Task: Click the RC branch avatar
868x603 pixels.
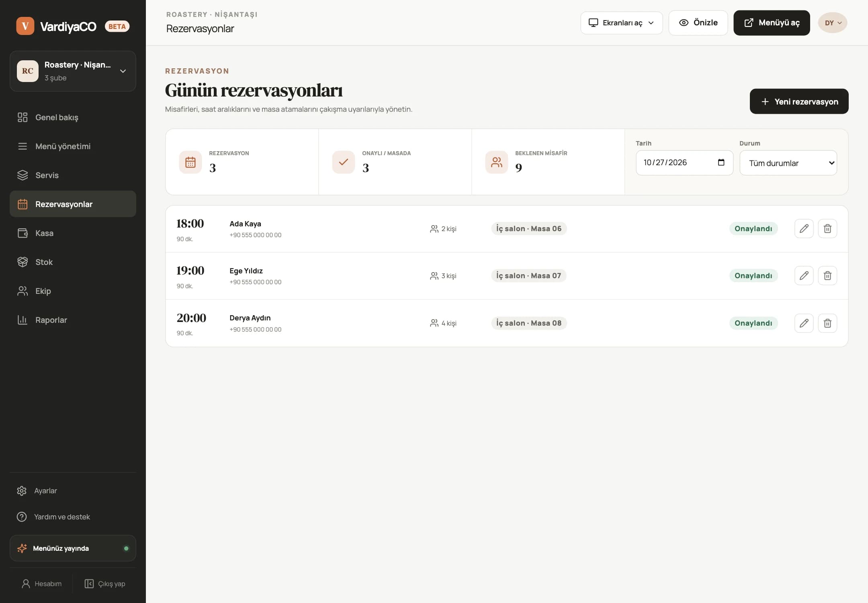Action: 28,71
